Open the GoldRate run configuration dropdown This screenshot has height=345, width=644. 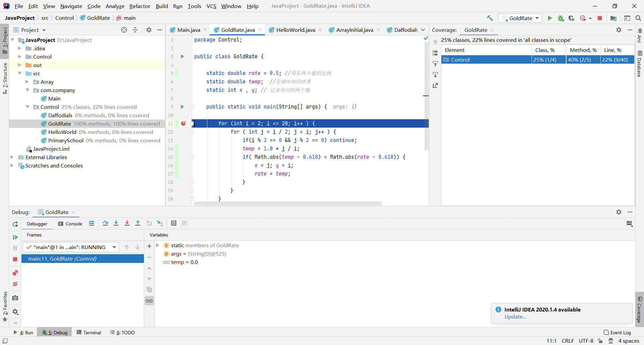click(520, 18)
